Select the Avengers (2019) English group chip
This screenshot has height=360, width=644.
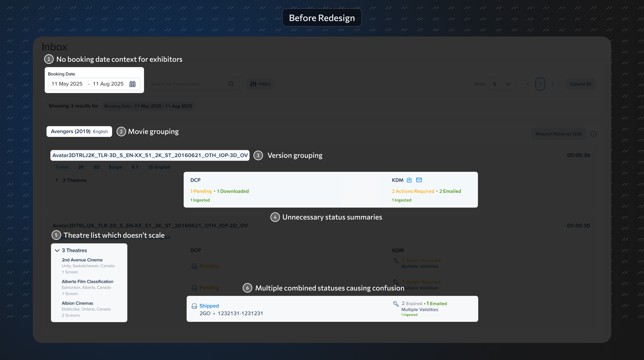[x=79, y=131]
